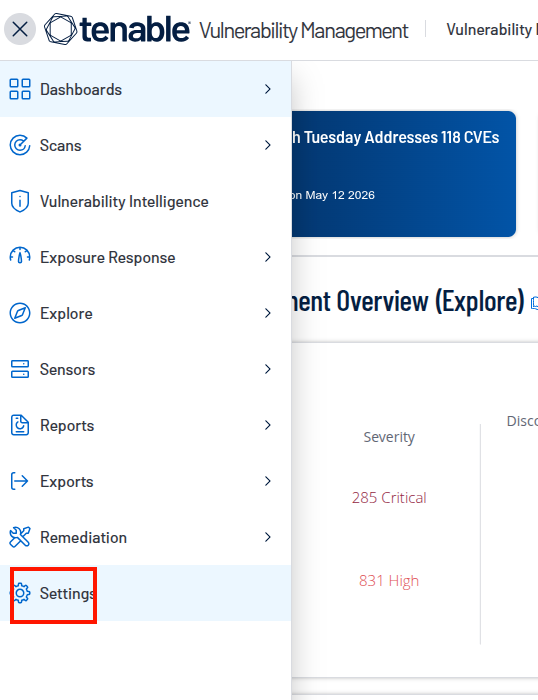Select the Exports arrow icon

(x=20, y=481)
